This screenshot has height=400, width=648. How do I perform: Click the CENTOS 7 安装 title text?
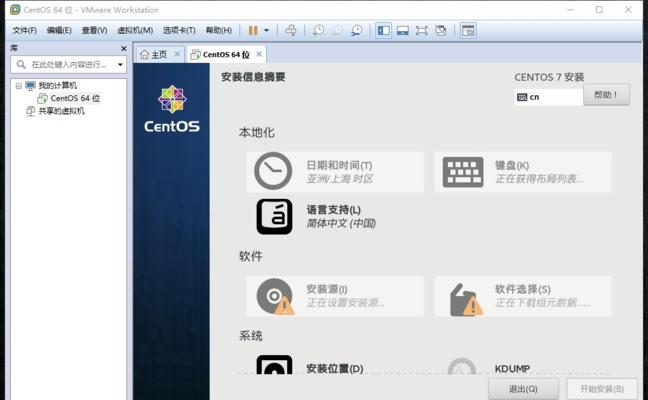tap(549, 77)
